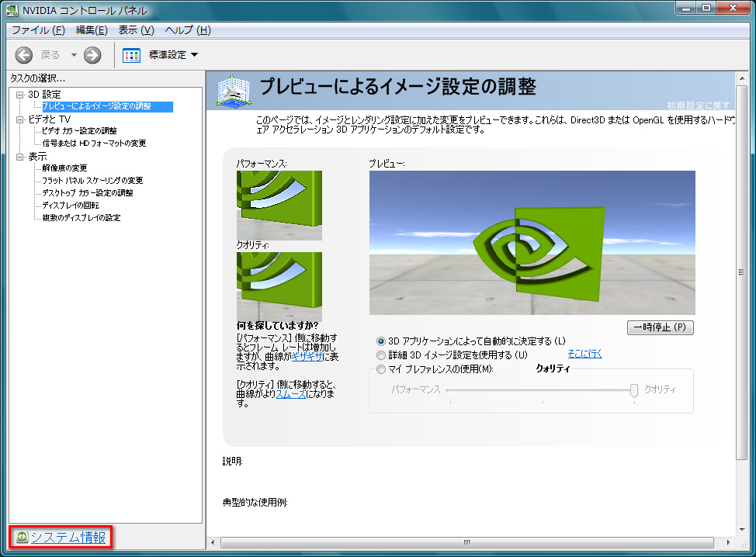The width and height of the screenshot is (756, 557).
Task: Click the performance-quality slider handle
Action: click(634, 390)
